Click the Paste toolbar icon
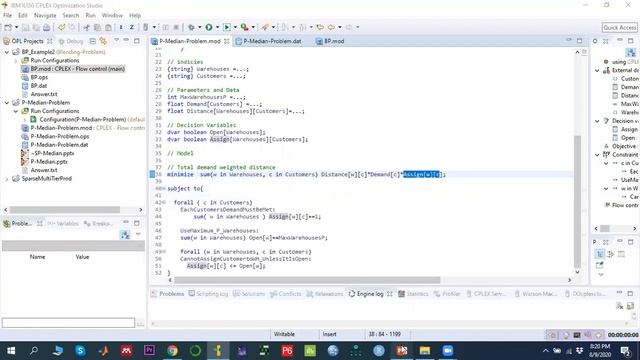The width and height of the screenshot is (640, 360). tap(108, 27)
